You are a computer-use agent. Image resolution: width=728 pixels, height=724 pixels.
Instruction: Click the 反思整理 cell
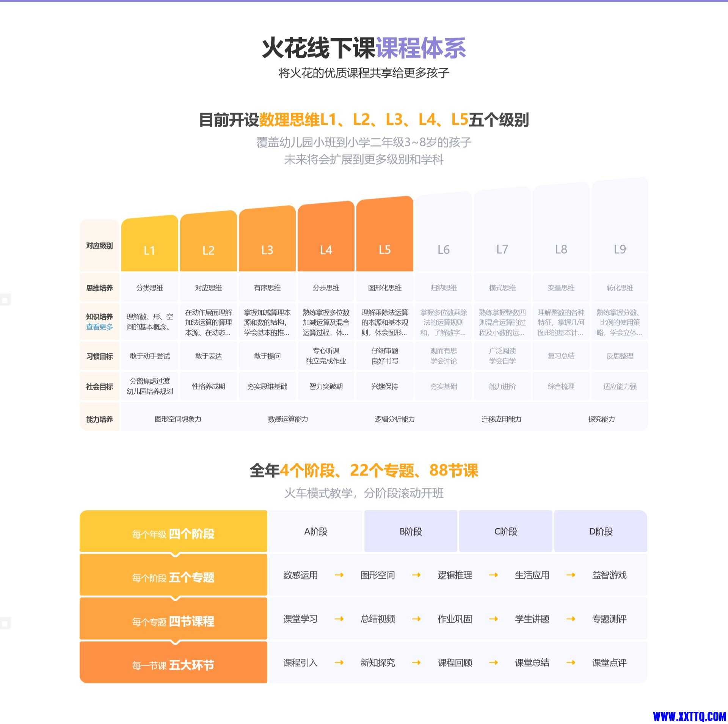(x=620, y=356)
